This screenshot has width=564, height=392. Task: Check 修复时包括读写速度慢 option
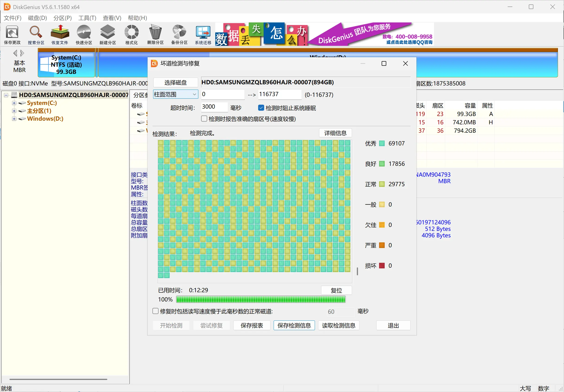click(x=155, y=311)
